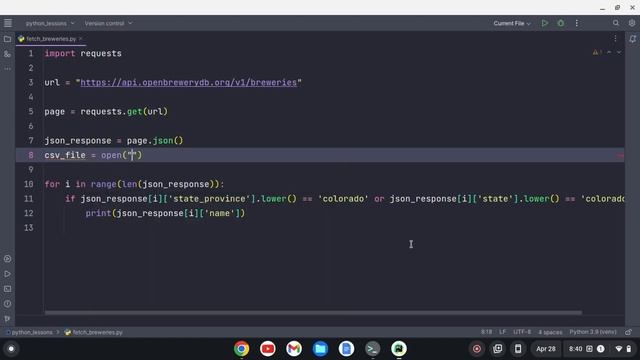Click the warning indicator in editor
The image size is (640, 360).
[x=597, y=52]
